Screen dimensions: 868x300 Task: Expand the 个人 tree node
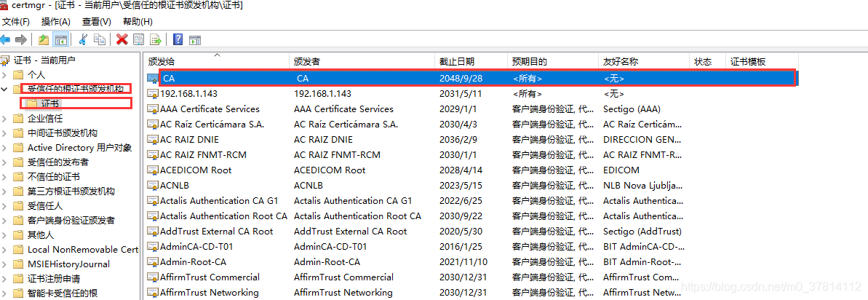(4, 75)
